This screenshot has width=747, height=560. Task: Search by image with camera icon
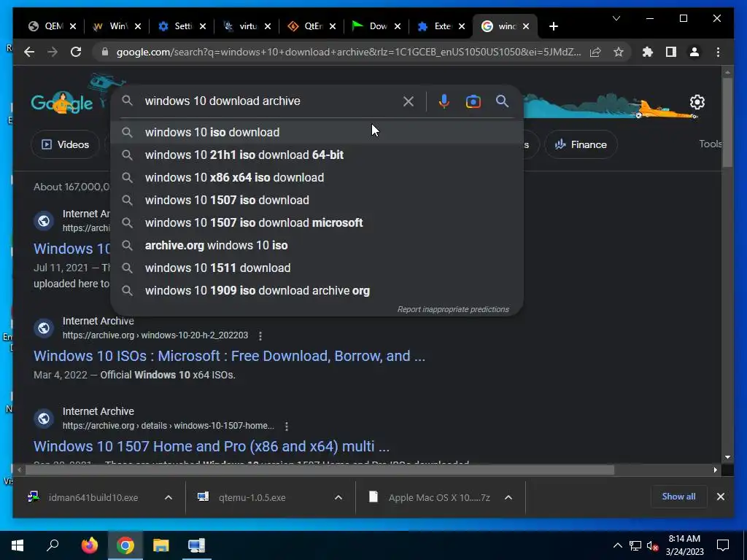473,101
